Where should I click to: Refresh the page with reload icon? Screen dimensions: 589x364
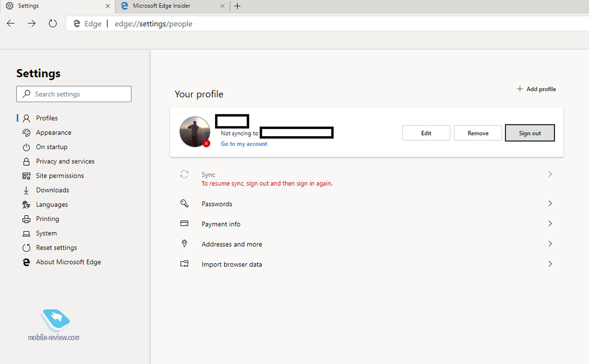(x=53, y=24)
